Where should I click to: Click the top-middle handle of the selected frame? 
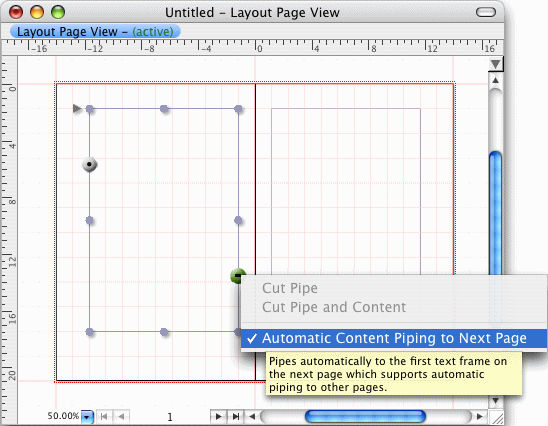tap(164, 109)
